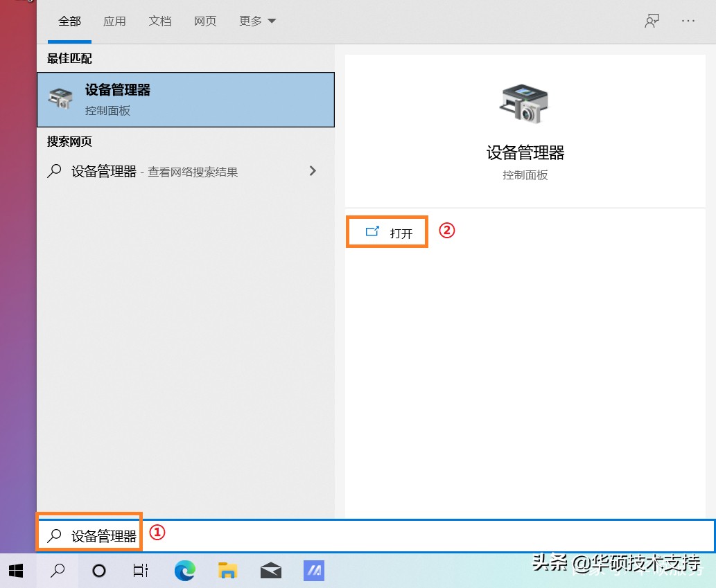The image size is (716, 588).
Task: Click the Device Manager icon in the preview panel
Action: [x=525, y=104]
